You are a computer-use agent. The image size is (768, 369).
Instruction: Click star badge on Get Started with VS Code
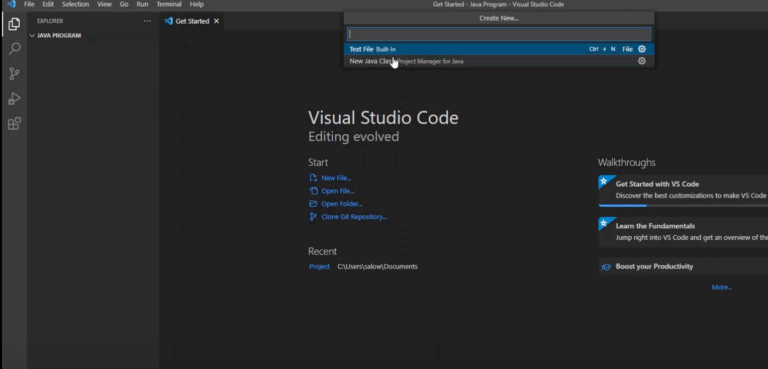[604, 181]
